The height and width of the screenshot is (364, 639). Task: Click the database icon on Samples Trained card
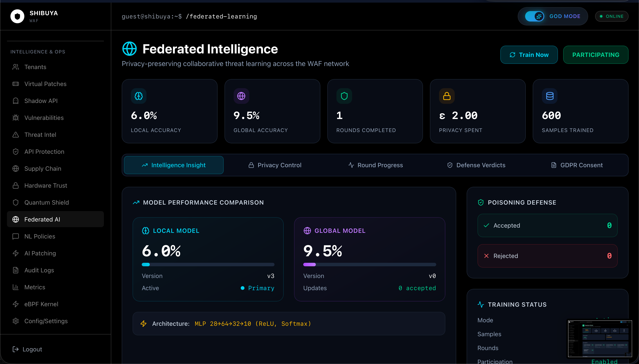549,96
